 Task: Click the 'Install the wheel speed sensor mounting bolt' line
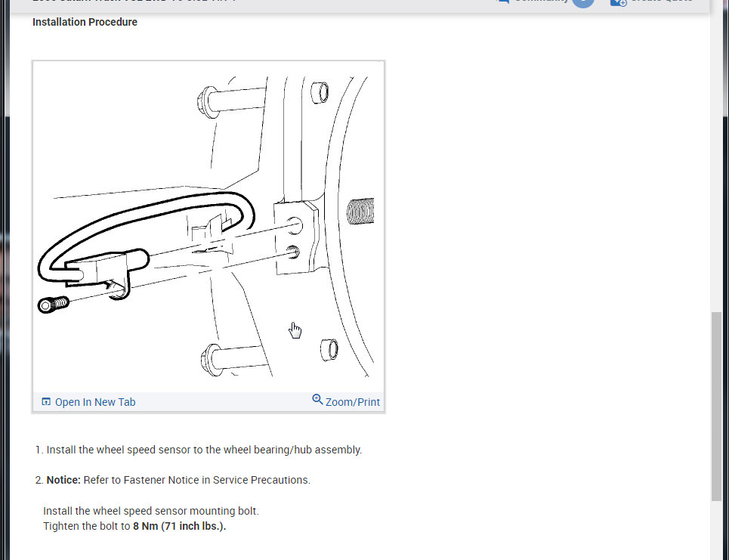coord(151,511)
